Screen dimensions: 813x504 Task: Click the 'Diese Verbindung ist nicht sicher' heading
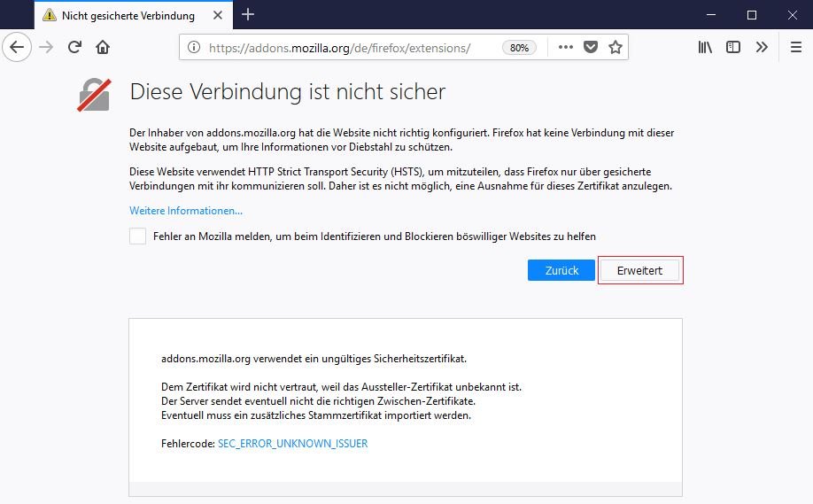click(x=288, y=92)
